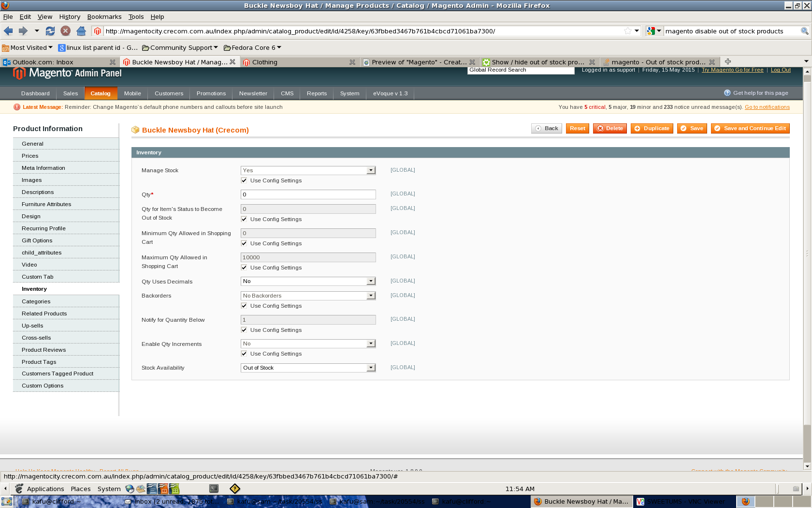Uncheck Use Config Settings for Minimum Qty Allowed
Screen dimensions: 812x508
tap(244, 243)
